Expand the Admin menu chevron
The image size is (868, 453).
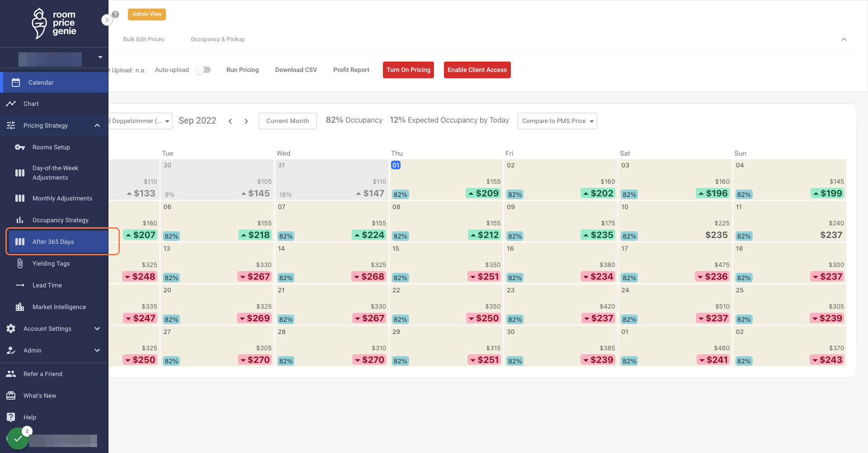(97, 350)
